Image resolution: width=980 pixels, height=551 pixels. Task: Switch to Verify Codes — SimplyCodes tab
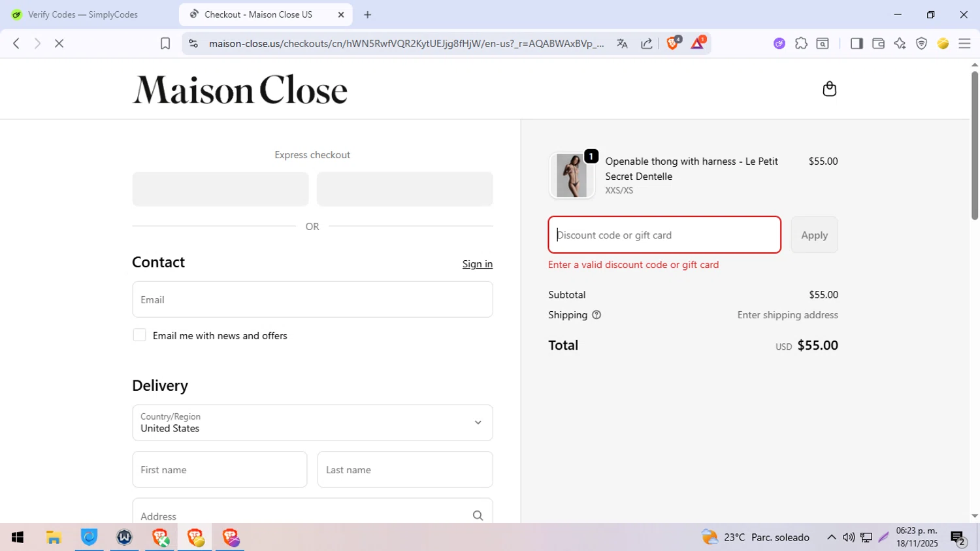(83, 14)
